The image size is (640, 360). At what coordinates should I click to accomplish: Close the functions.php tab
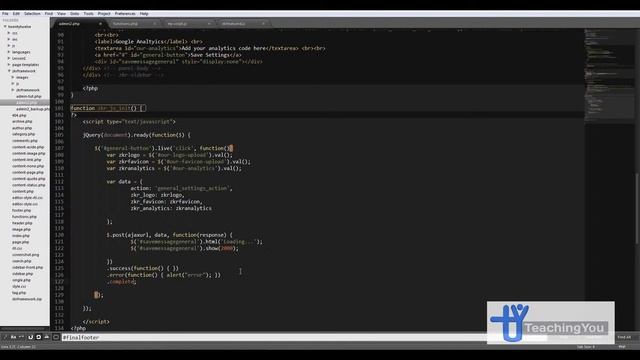155,24
